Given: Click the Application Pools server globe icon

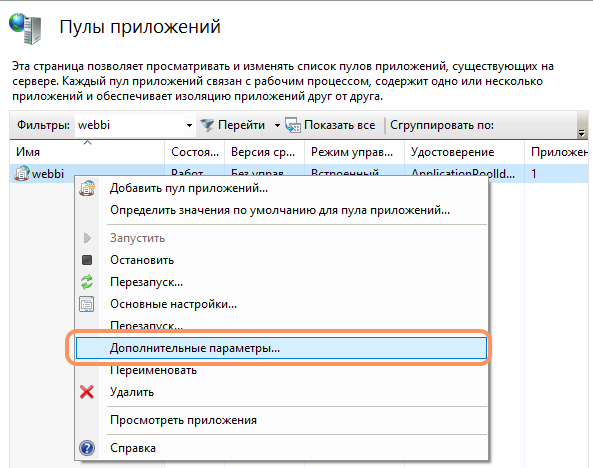Looking at the screenshot, I should 26,28.
